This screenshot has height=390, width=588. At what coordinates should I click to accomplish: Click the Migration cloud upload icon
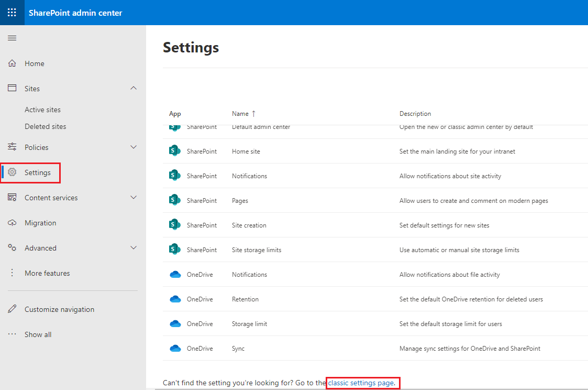click(12, 223)
